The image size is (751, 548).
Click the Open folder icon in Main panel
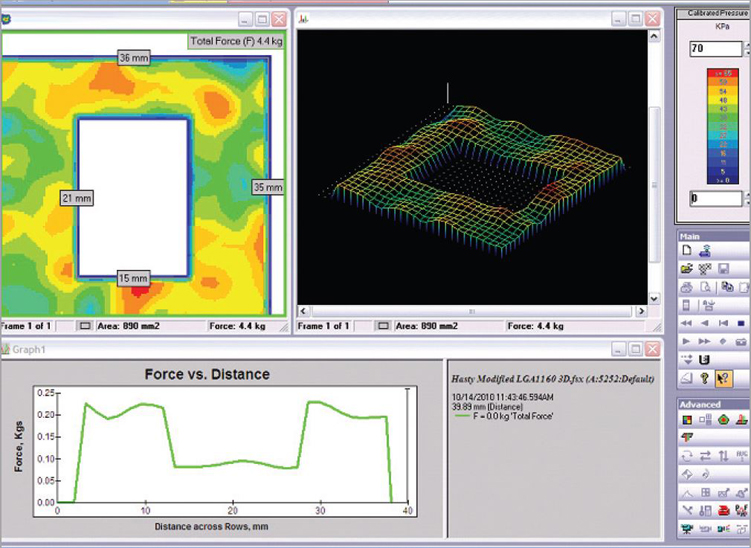(687, 269)
